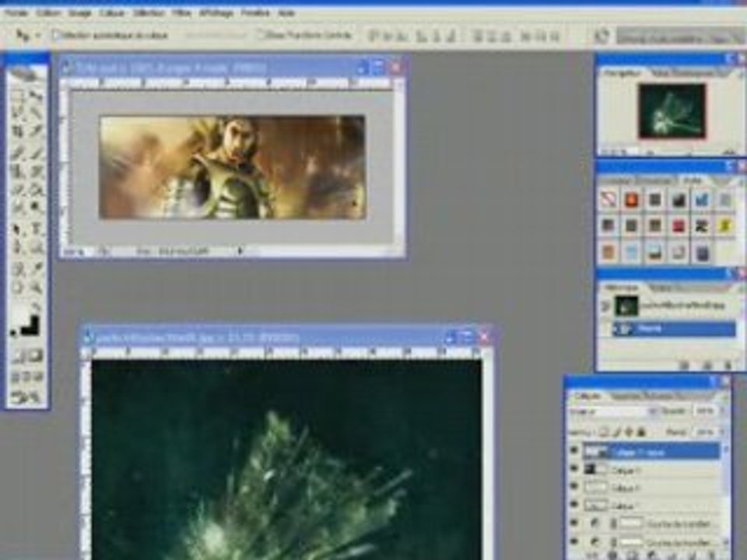Open the layer blend mode dropdown

[x=613, y=411]
